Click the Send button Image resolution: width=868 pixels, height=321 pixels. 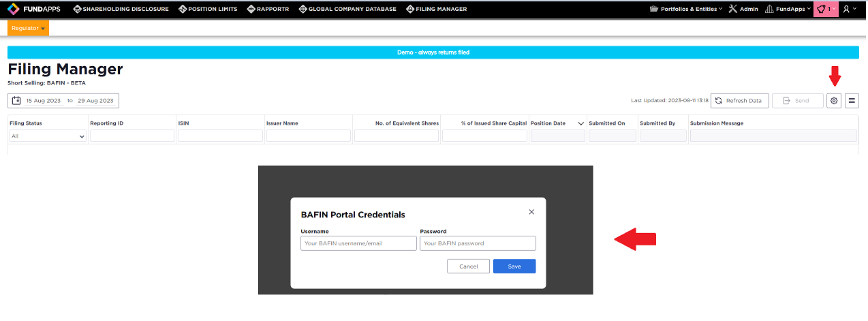pos(797,100)
